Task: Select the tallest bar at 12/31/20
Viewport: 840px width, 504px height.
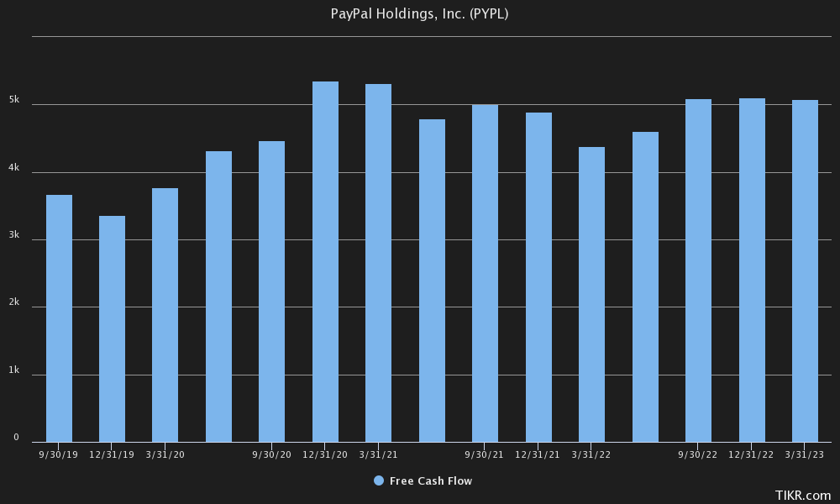Action: tap(325, 262)
